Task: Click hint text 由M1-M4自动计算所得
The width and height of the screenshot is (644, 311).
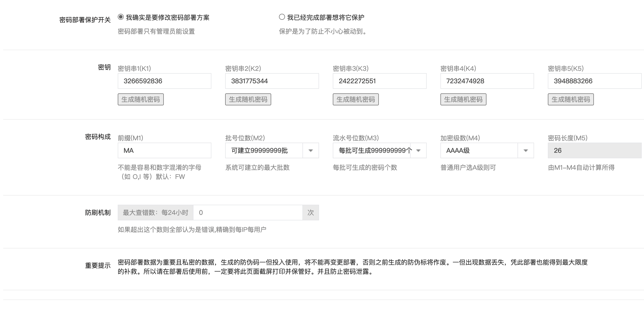Action: [x=581, y=167]
